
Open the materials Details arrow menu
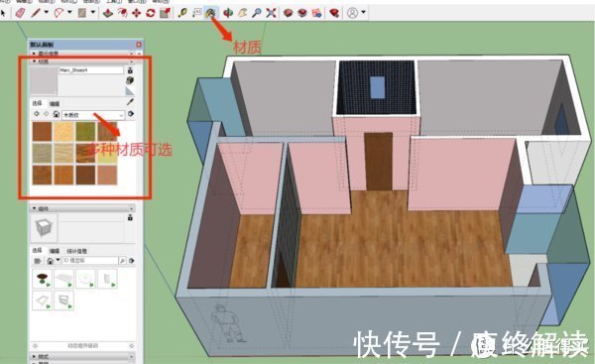pos(131,113)
